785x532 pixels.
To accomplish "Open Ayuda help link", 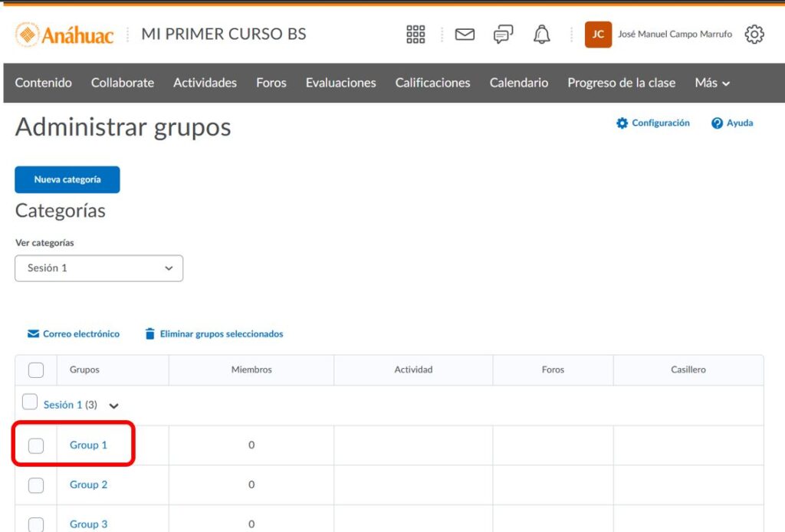I will pyautogui.click(x=732, y=123).
